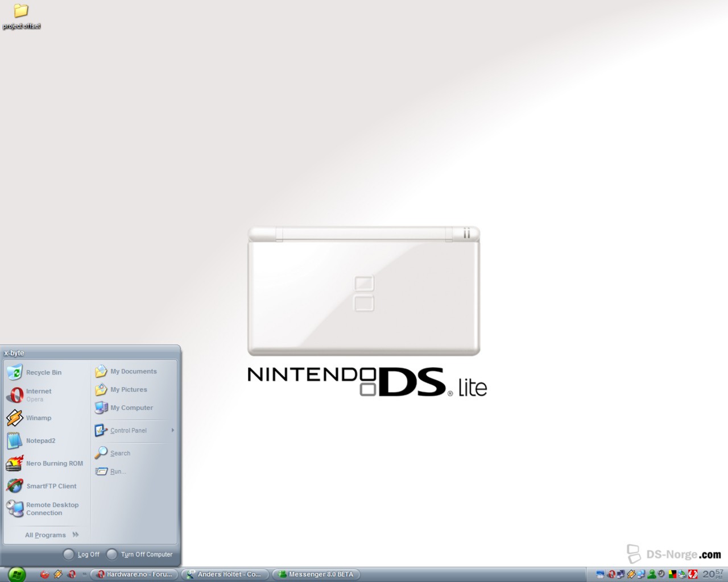Screen dimensions: 728x582
Task: Click green Messenger buddy tray icon
Action: (x=652, y=574)
